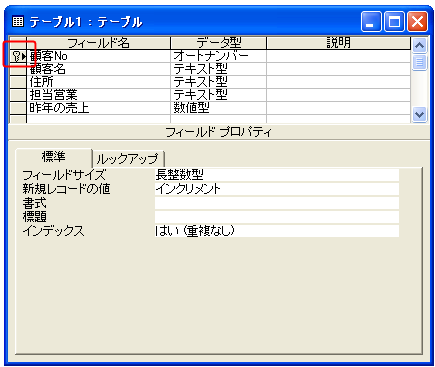
Task: Click the primary key row selector for 顧客No
Action: 18,56
